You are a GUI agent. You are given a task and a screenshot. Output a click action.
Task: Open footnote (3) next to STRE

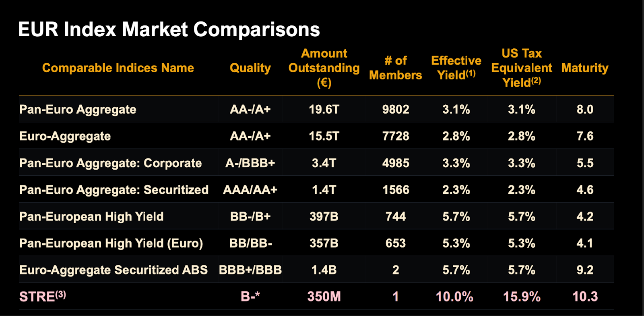click(61, 294)
